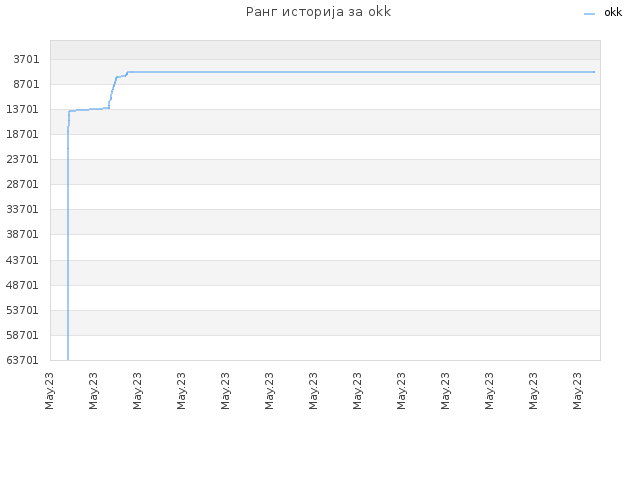Select the 18701 y-axis label

[23, 134]
